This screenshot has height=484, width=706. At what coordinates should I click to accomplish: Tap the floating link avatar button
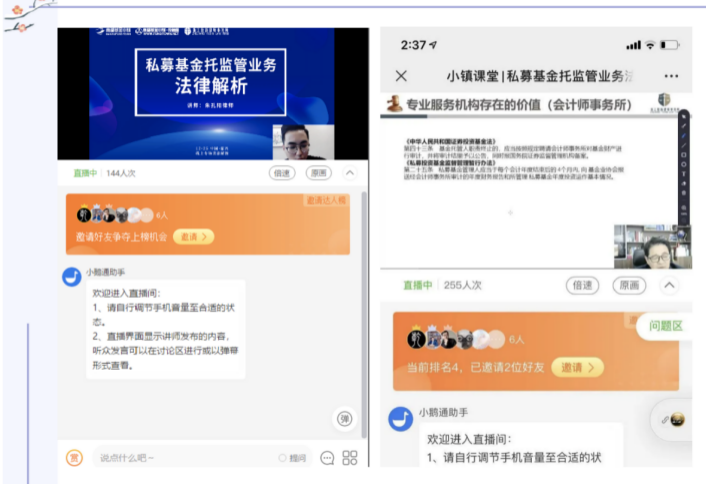(x=672, y=420)
